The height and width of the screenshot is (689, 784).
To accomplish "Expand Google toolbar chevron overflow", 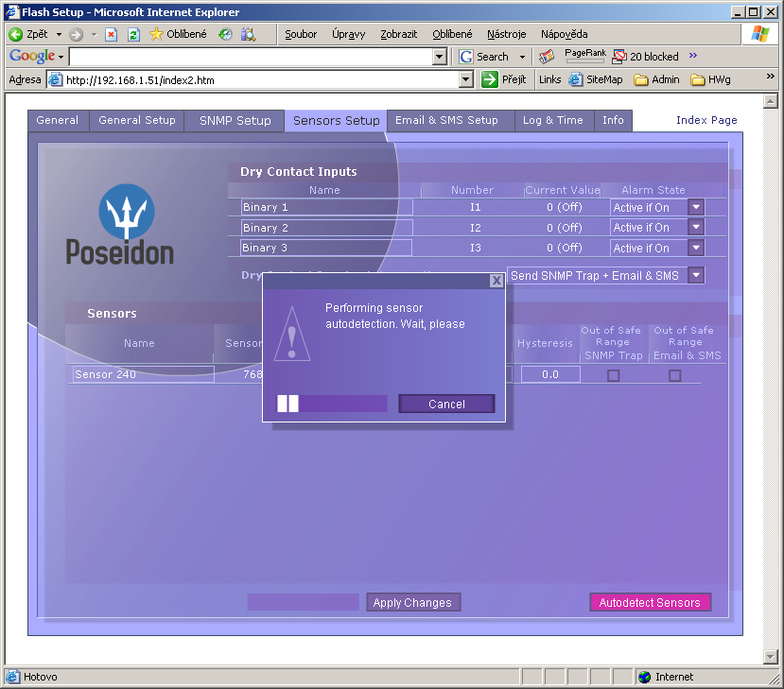I will click(x=693, y=55).
